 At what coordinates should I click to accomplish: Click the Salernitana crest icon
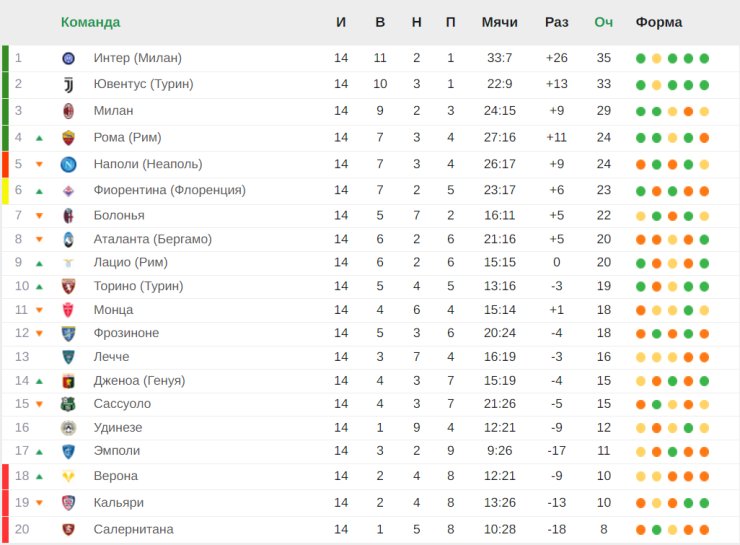point(68,529)
